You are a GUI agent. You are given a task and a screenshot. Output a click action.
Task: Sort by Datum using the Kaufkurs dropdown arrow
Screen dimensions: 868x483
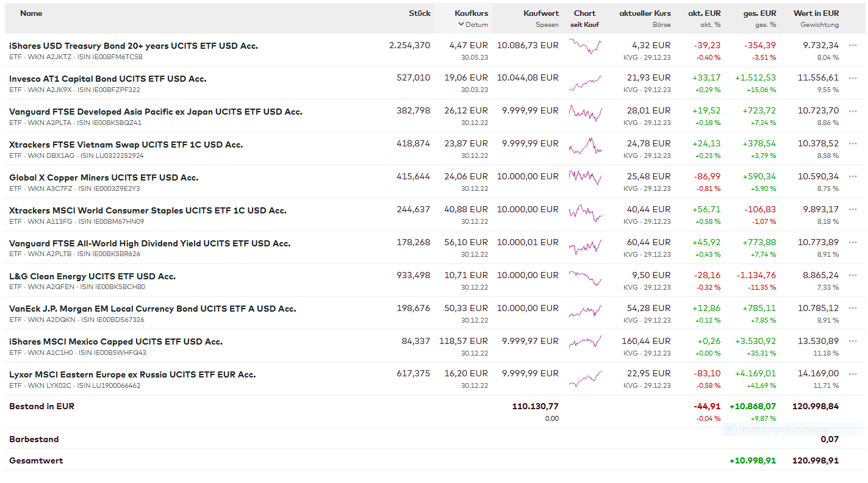coord(462,25)
